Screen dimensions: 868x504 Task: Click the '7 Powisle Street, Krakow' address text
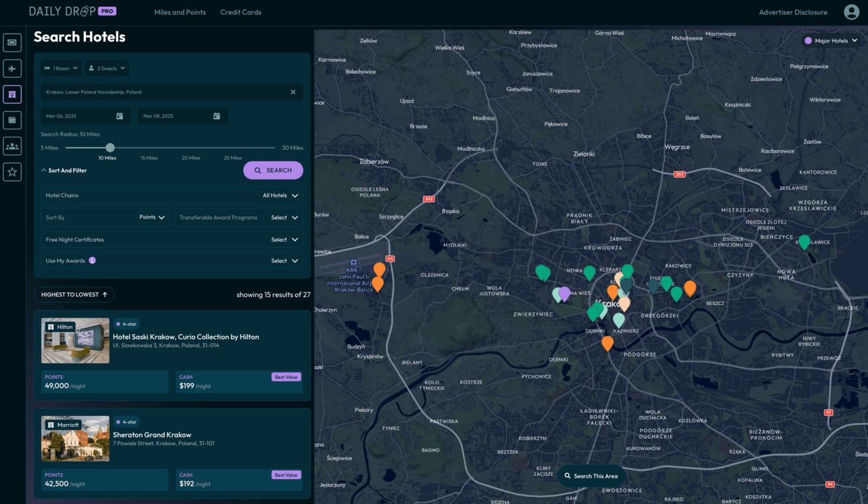coord(164,444)
